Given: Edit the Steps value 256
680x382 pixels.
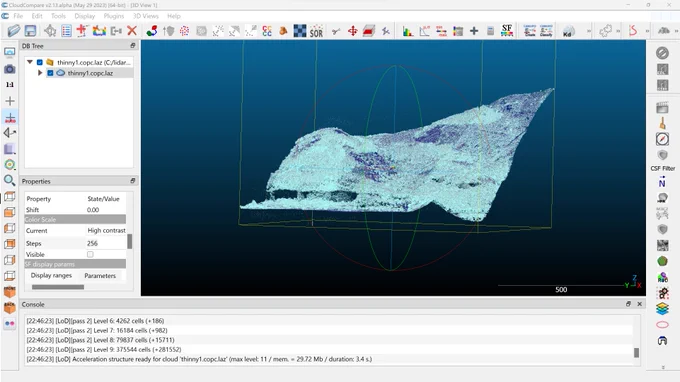Looking at the screenshot, I should point(92,244).
